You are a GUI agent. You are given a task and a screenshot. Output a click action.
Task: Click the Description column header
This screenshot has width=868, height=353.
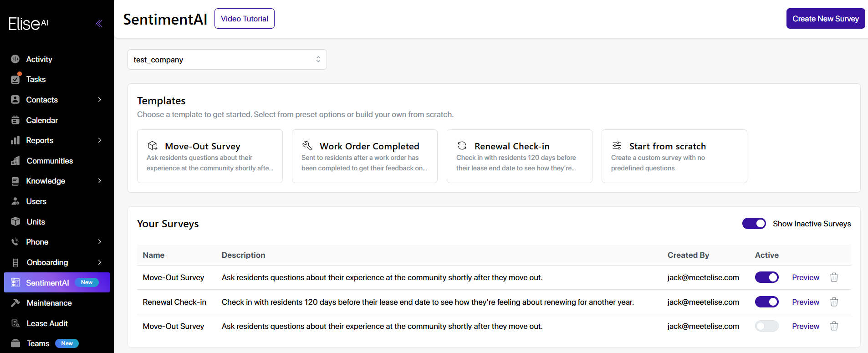pos(243,255)
